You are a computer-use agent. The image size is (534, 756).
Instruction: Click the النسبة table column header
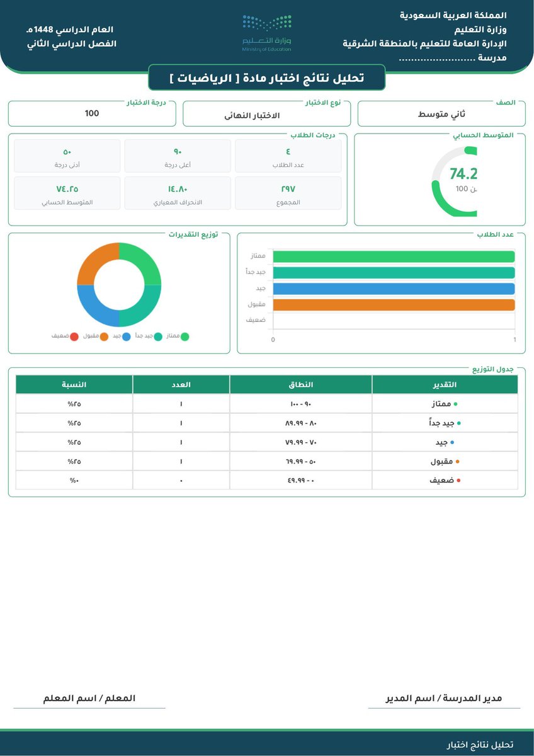point(74,384)
